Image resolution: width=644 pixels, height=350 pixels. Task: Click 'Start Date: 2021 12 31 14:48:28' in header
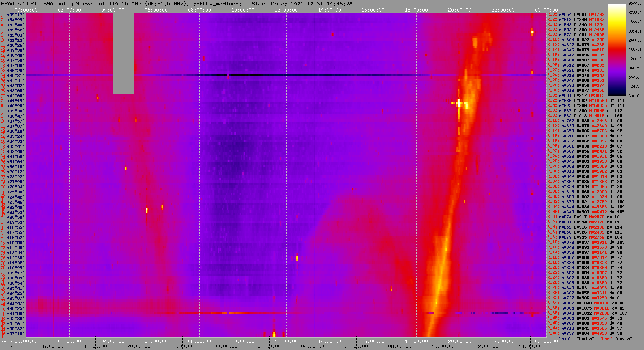coord(302,4)
